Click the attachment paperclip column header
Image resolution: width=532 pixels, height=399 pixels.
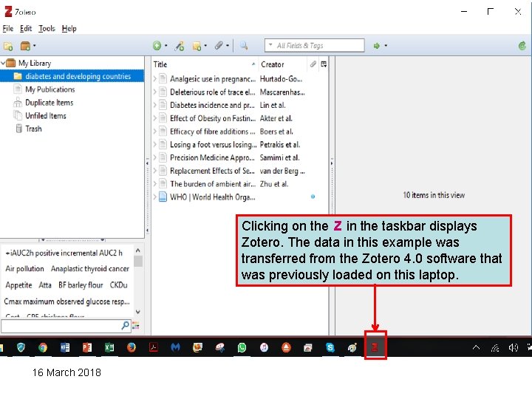pyautogui.click(x=313, y=64)
